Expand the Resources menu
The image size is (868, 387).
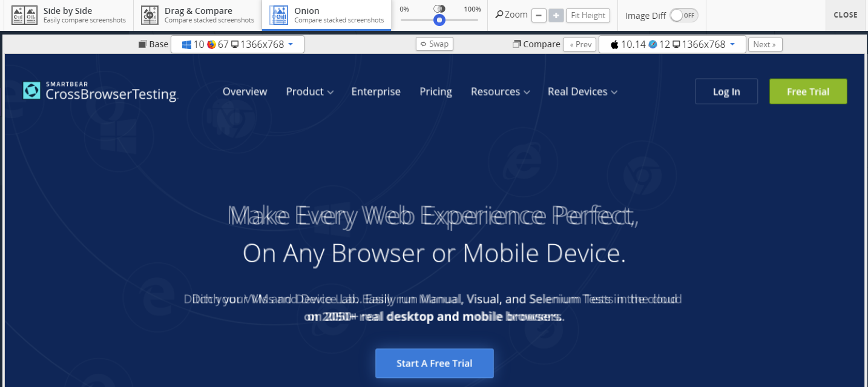[500, 91]
